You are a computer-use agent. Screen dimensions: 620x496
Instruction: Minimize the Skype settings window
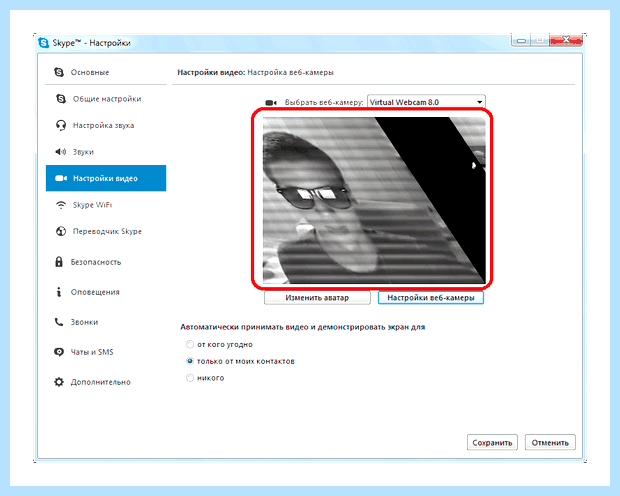point(521,40)
